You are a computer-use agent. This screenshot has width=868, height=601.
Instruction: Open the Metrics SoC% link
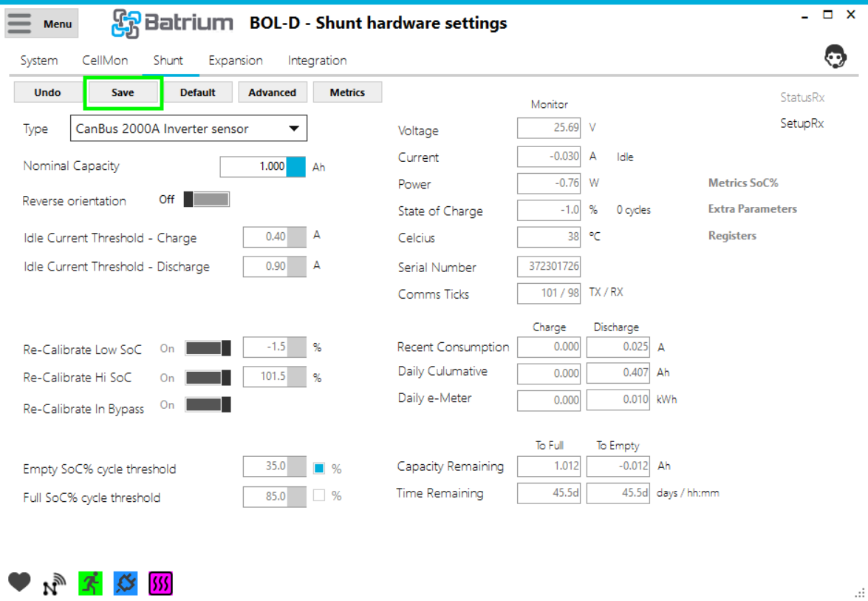point(743,183)
